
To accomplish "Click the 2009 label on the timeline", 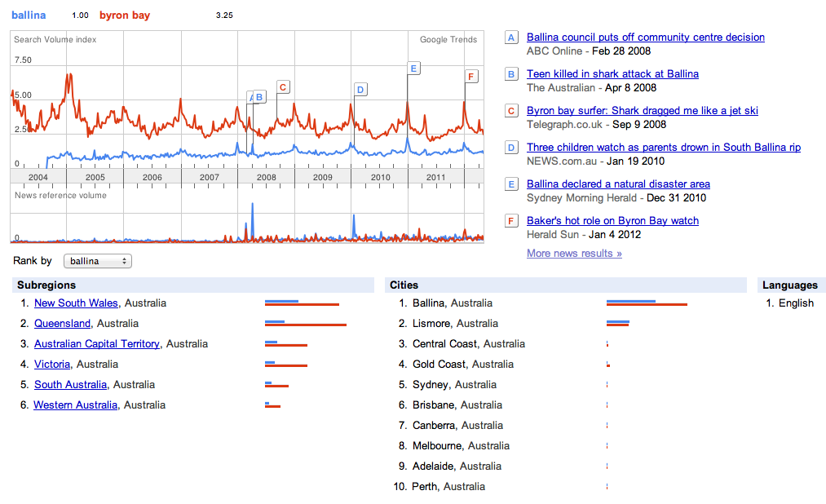I will 323,178.
